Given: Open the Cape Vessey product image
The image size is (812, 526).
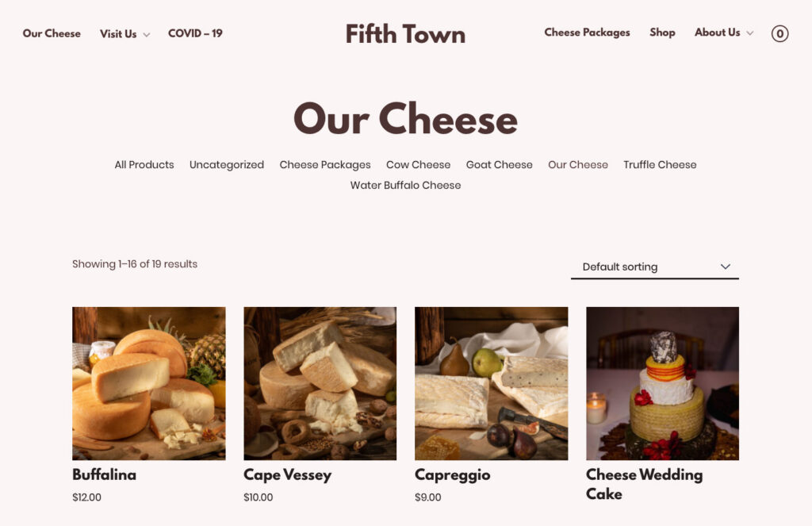Looking at the screenshot, I should [320, 383].
